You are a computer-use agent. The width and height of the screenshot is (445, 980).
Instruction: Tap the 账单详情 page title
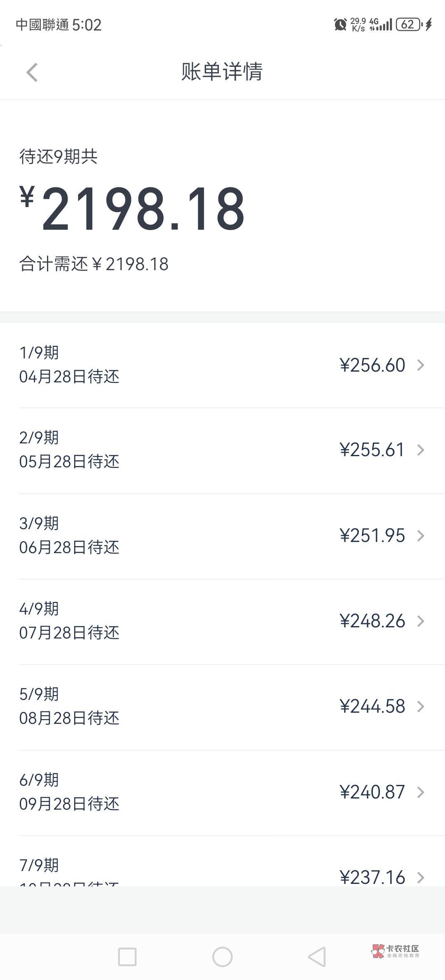(222, 72)
